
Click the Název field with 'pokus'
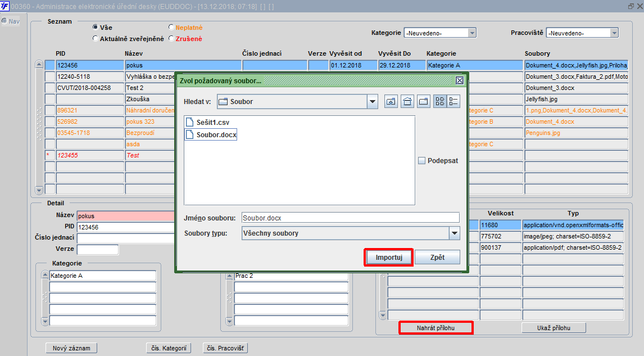(126, 216)
